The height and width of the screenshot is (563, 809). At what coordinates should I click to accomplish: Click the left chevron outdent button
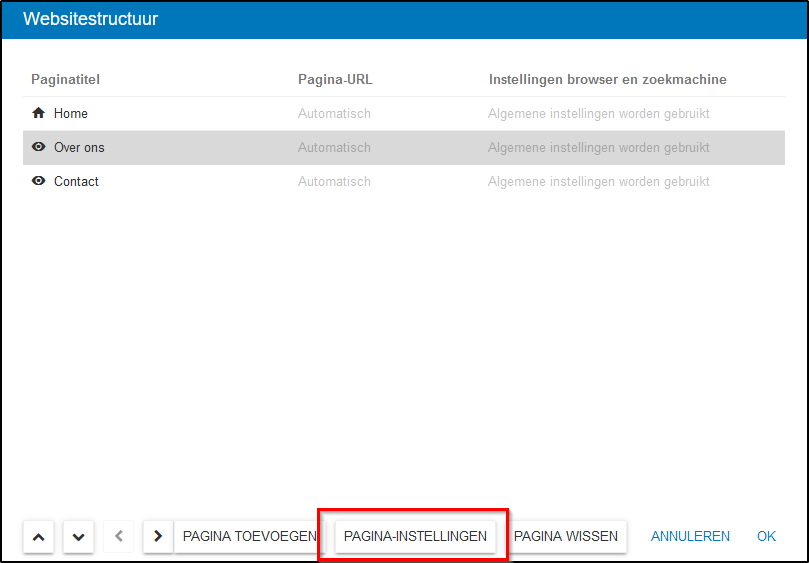tap(118, 537)
